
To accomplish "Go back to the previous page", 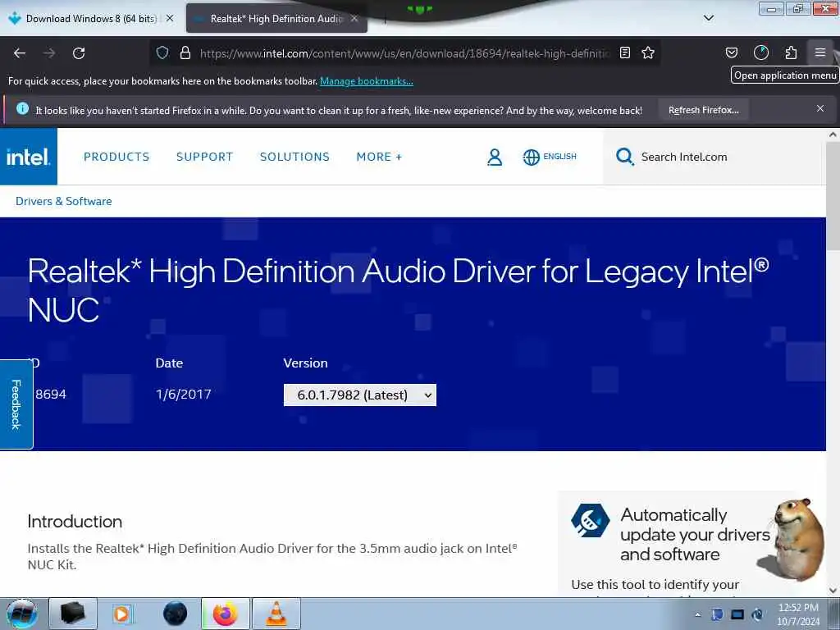I will 20,53.
